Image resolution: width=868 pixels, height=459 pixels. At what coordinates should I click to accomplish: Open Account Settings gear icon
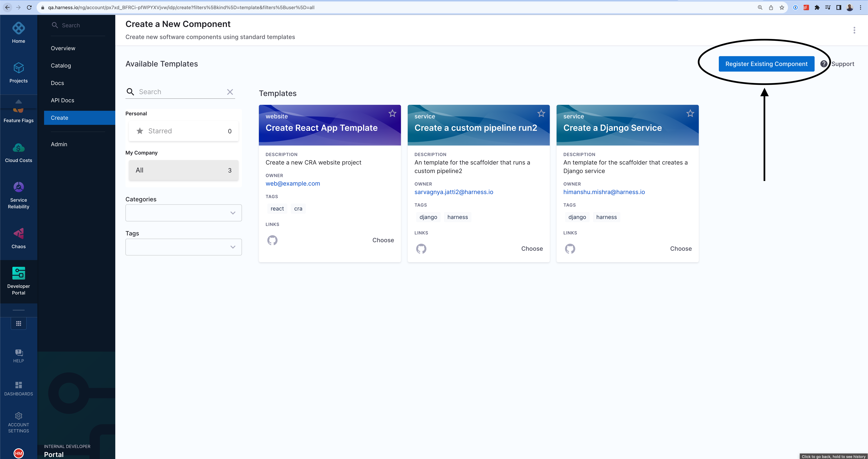(x=18, y=416)
